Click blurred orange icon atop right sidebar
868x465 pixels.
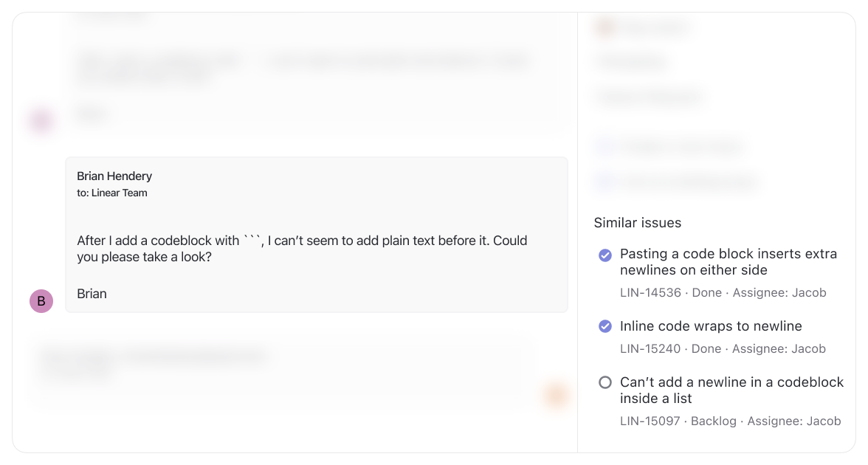point(605,27)
